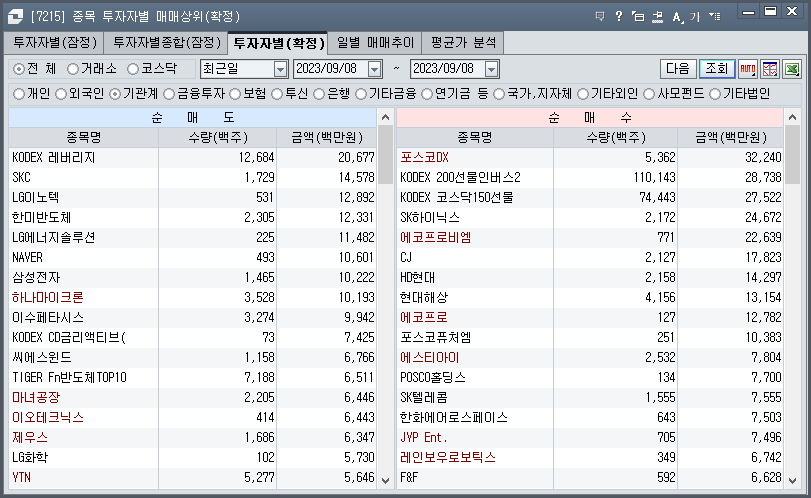811x498 pixels.
Task: Select the SKC row in 순매도
Action: [x=193, y=178]
